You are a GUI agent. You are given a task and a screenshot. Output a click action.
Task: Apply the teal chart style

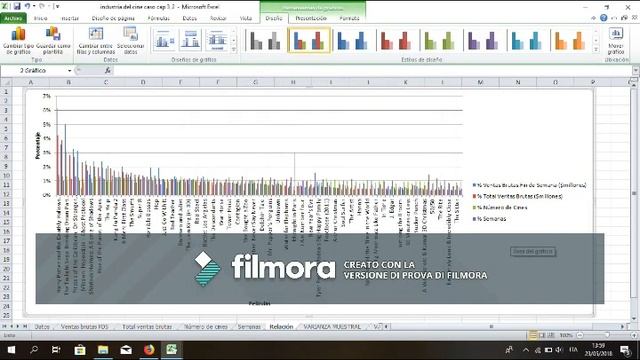pos(527,40)
